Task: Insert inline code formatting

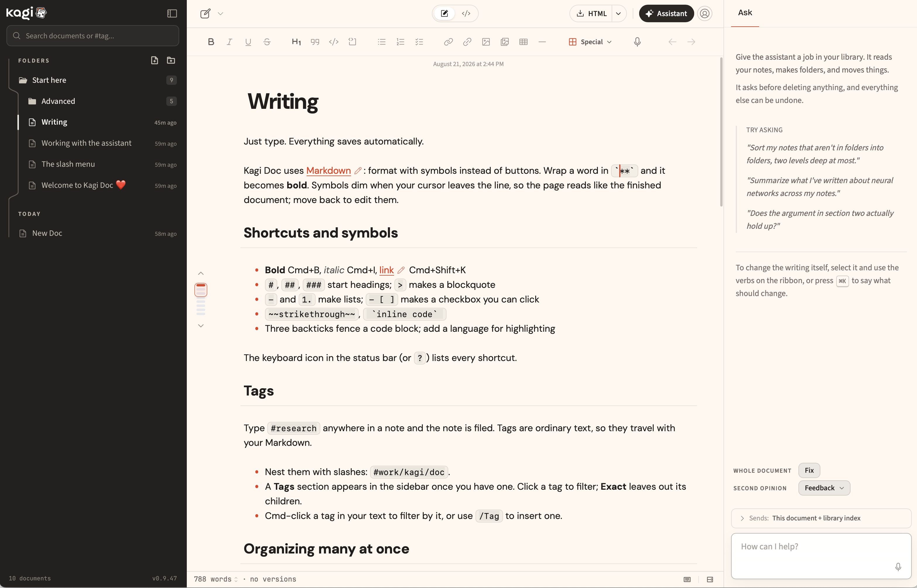Action: 333,42
